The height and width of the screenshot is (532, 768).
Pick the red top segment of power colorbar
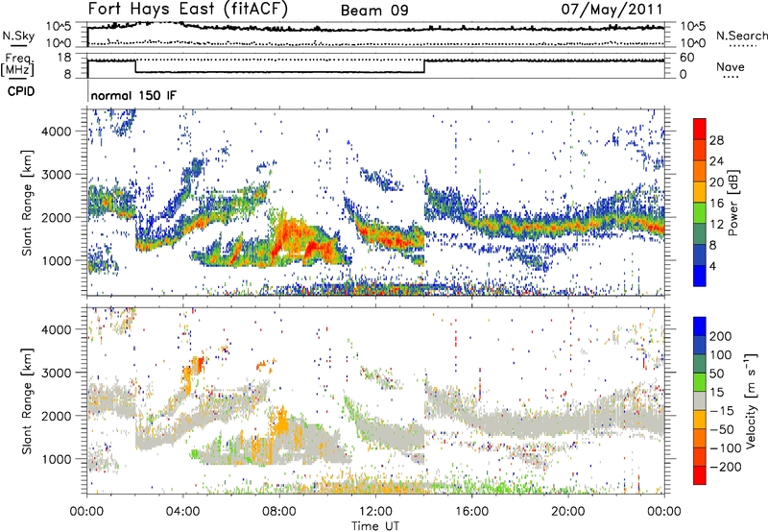coord(700,129)
